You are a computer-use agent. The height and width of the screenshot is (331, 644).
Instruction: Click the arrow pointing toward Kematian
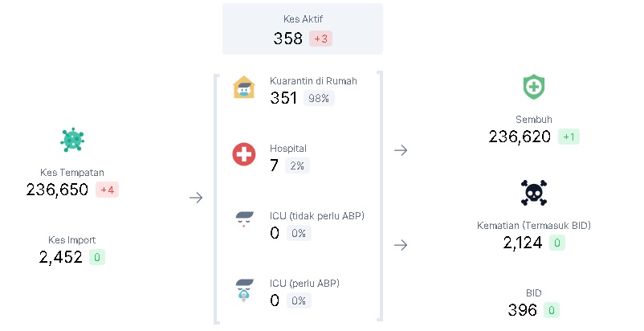(401, 245)
